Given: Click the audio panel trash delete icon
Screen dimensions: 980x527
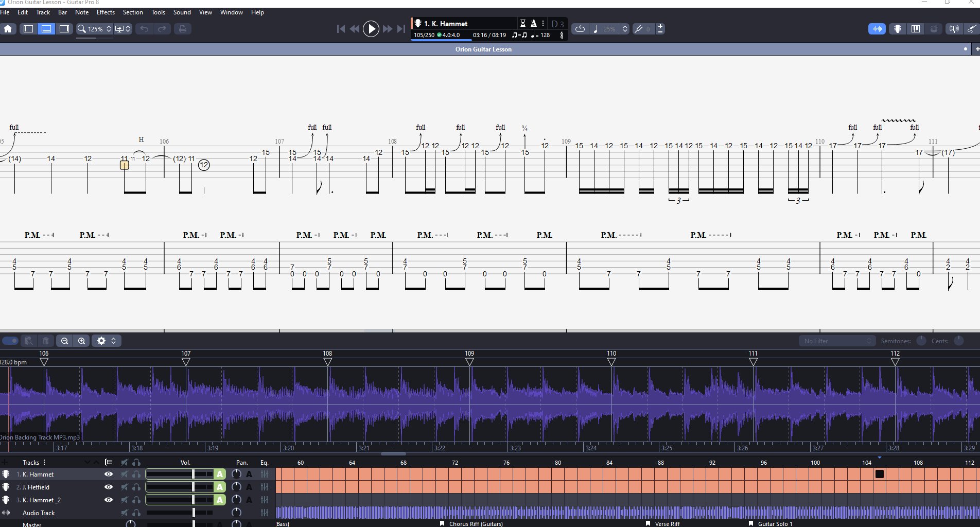Looking at the screenshot, I should pos(46,341).
